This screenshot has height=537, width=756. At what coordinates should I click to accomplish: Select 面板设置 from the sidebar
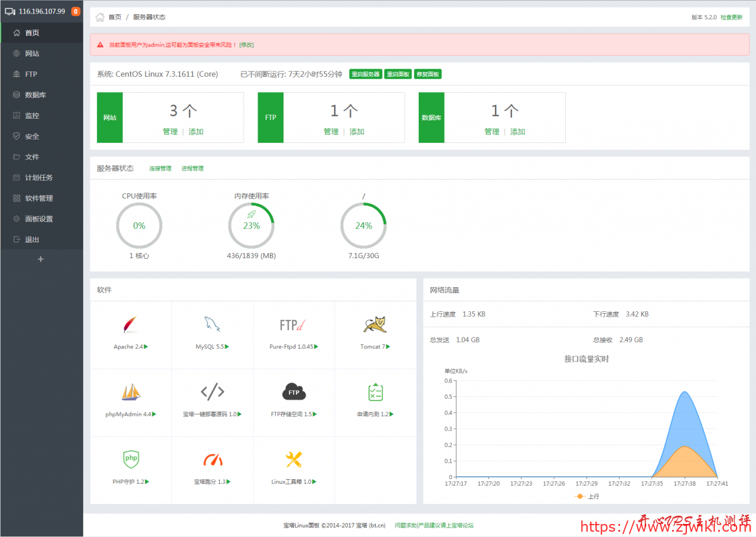coord(39,219)
